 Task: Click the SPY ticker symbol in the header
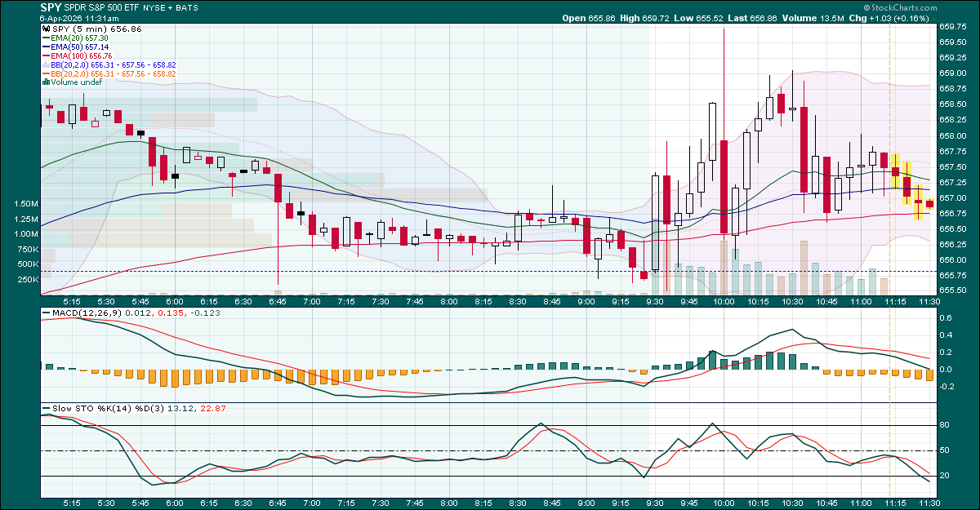pos(50,7)
